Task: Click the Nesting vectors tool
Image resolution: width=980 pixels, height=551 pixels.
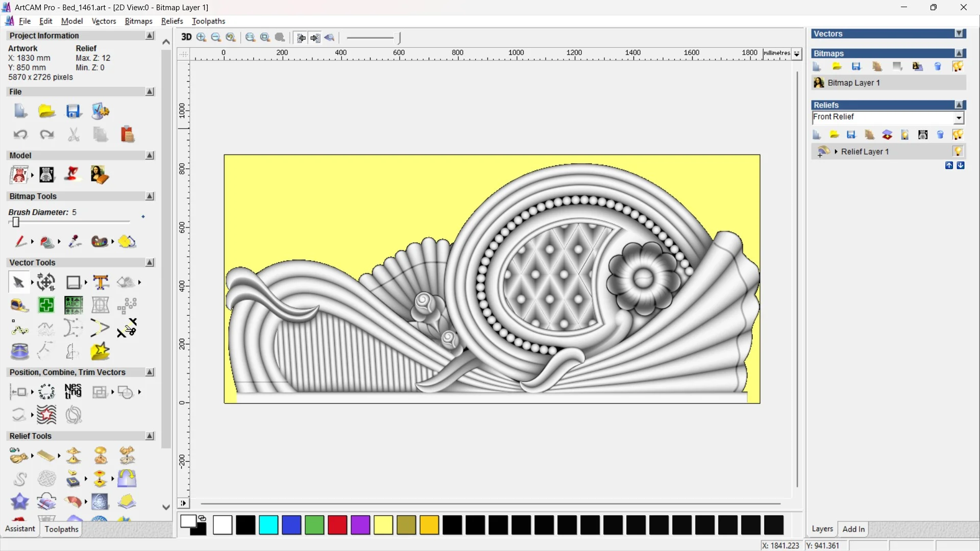Action: coord(73,392)
